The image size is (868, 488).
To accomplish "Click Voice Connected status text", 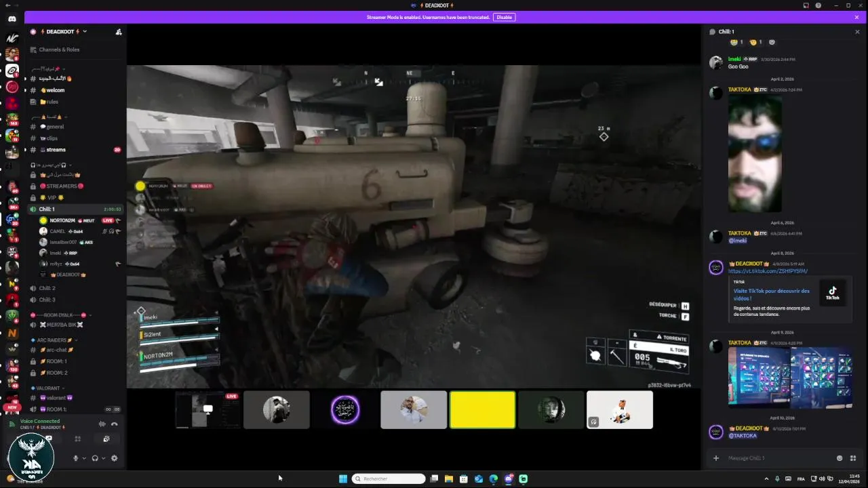I will point(40,421).
